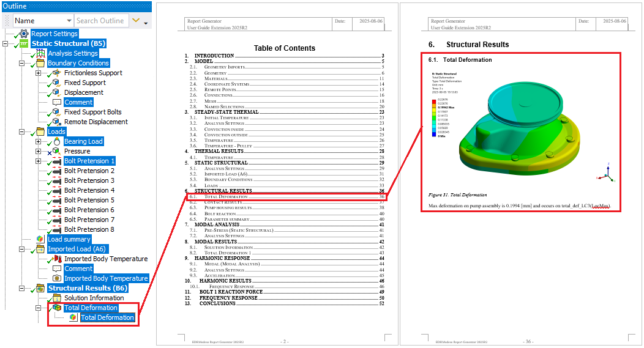Collapse the Imported Load (A6) branch
Image resolution: width=644 pixels, height=348 pixels.
[21, 249]
